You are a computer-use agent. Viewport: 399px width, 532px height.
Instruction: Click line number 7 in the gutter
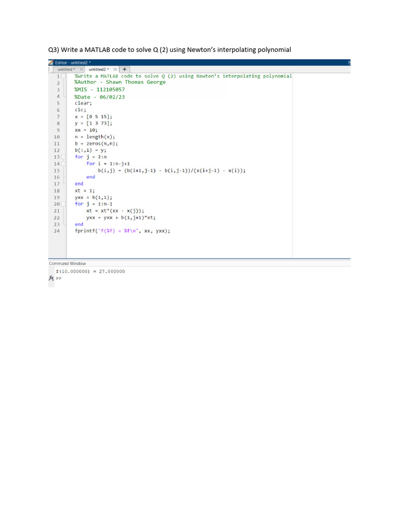[58, 117]
